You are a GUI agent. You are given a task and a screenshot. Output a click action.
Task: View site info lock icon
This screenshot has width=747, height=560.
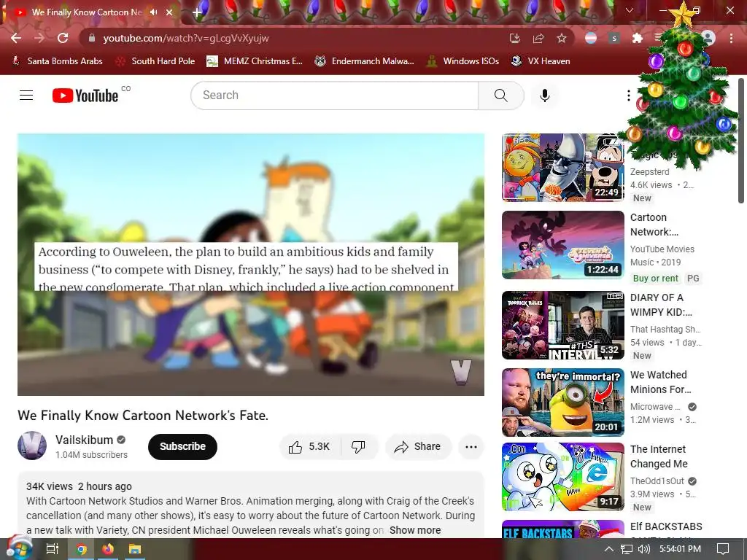tap(92, 38)
